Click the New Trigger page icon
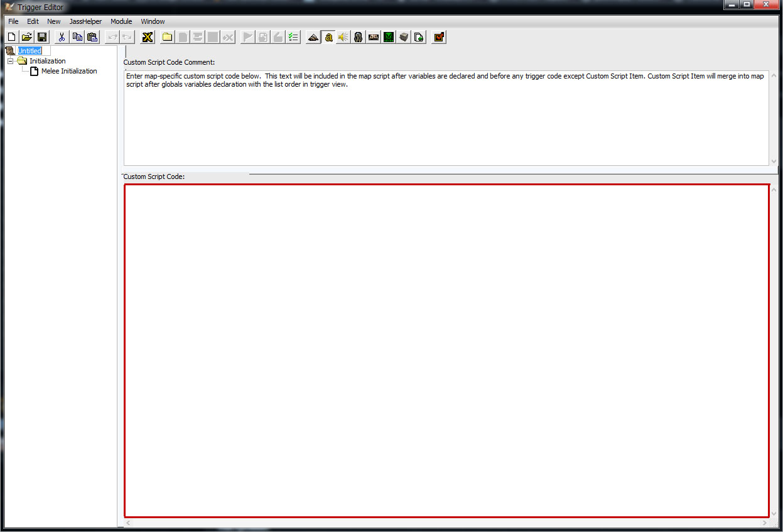Viewport: 783px width, 532px height. 182,37
